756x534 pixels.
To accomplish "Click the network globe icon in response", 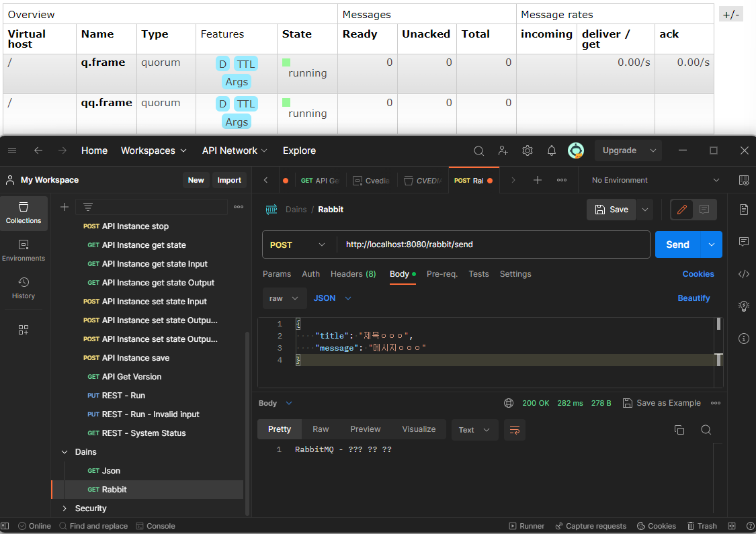I will pyautogui.click(x=509, y=403).
